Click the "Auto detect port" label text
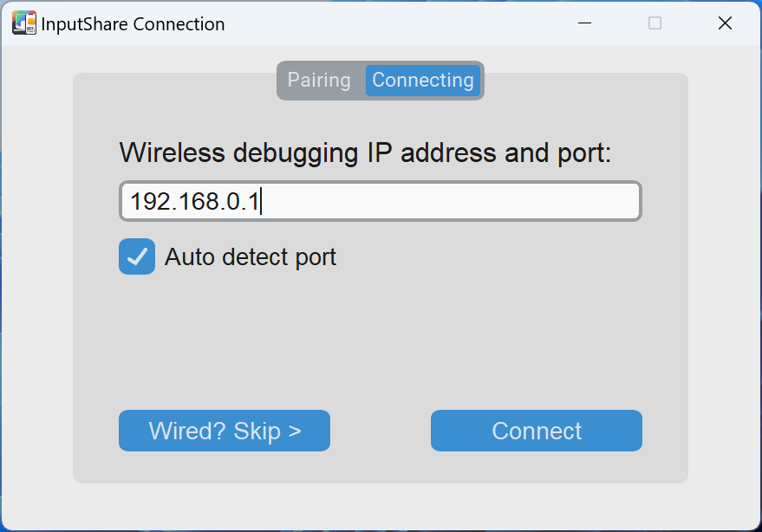This screenshot has height=532, width=762. click(x=250, y=257)
